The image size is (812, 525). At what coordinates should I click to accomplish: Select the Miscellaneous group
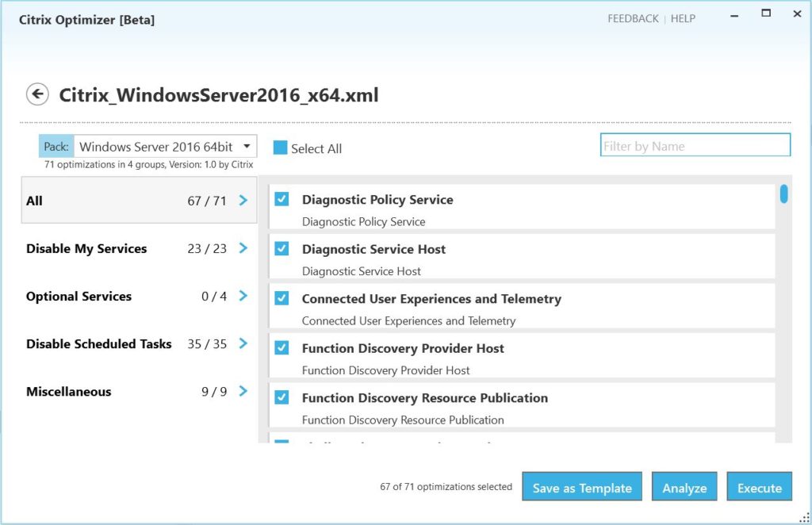coord(139,392)
